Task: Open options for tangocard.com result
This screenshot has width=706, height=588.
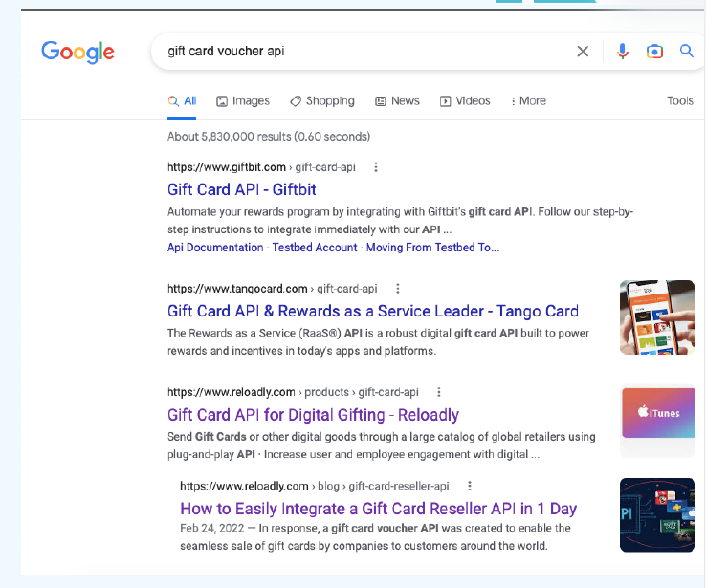Action: point(398,289)
